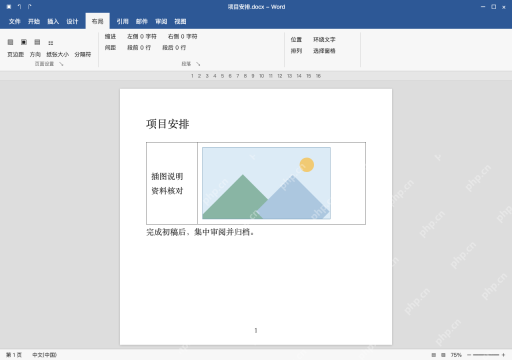Launch the 段落 dialog via corner arrow
Image resolution: width=512 pixels, height=360 pixels.
[x=198, y=64]
